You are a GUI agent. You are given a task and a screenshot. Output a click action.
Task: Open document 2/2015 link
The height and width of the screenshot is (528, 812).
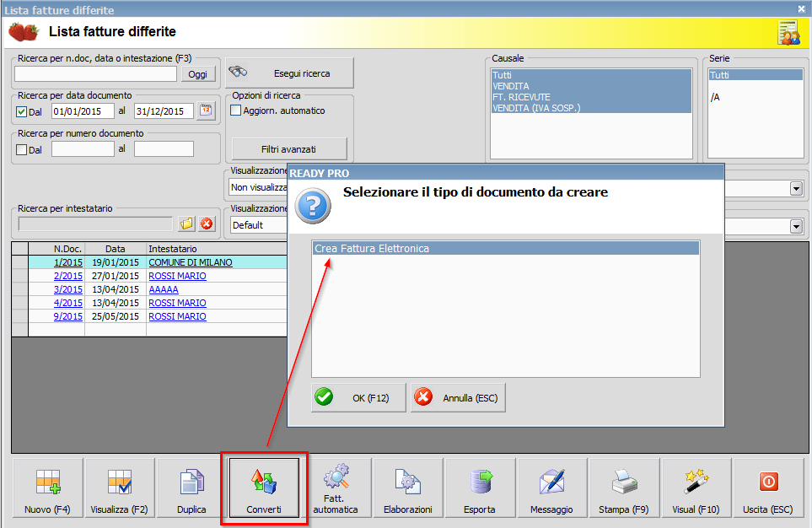coord(68,276)
